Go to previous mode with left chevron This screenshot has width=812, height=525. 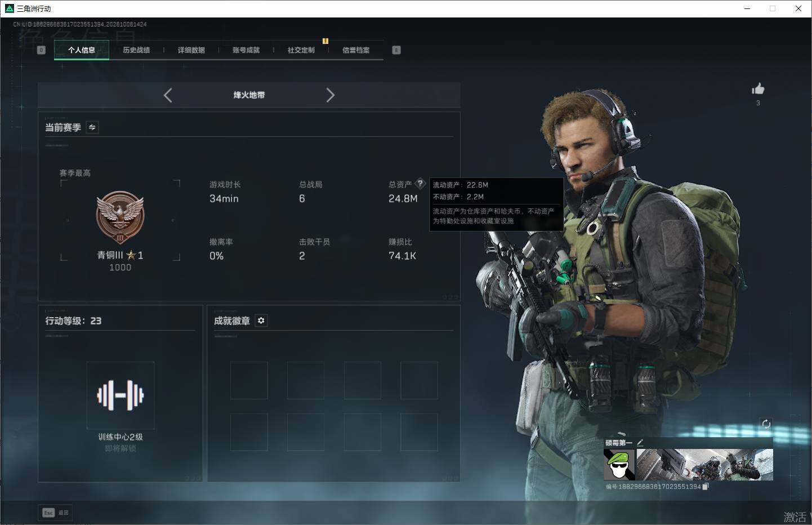[x=168, y=95]
